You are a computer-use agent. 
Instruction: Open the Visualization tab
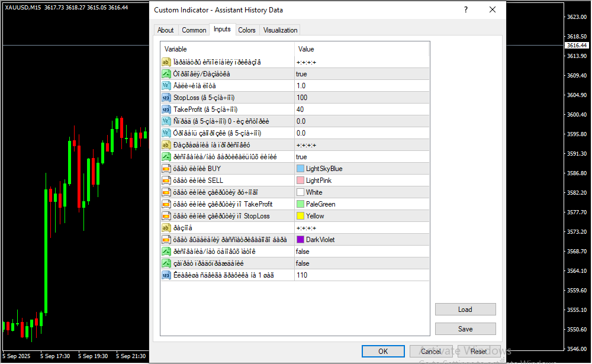pos(281,30)
